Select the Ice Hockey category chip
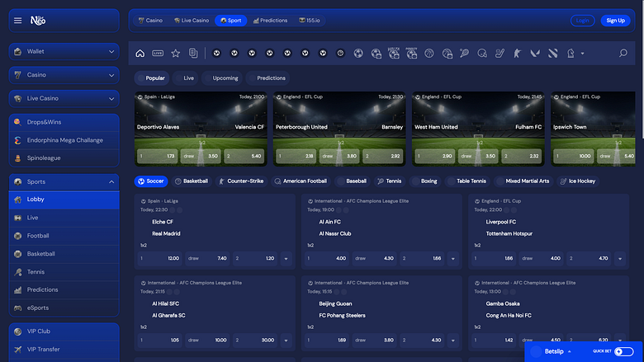The image size is (644, 362). (578, 181)
